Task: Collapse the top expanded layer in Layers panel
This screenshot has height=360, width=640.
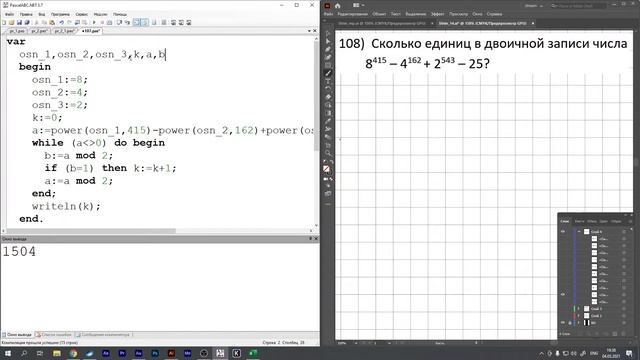Action: [x=579, y=231]
